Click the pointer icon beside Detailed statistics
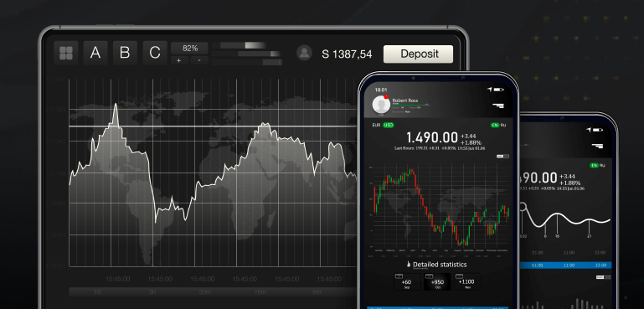The height and width of the screenshot is (309, 644). 409,265
